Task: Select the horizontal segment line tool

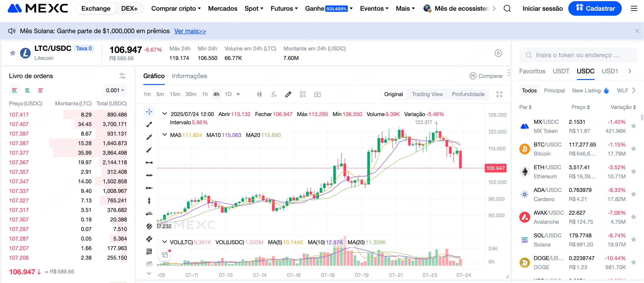Action: click(x=149, y=163)
